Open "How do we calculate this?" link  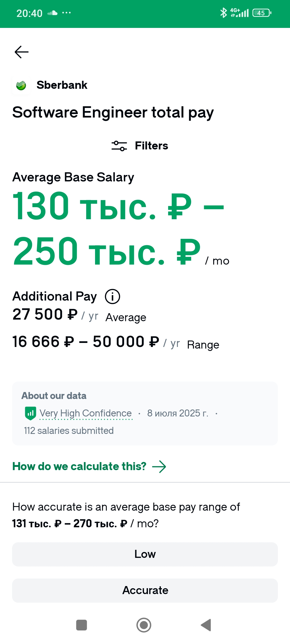[x=79, y=467]
